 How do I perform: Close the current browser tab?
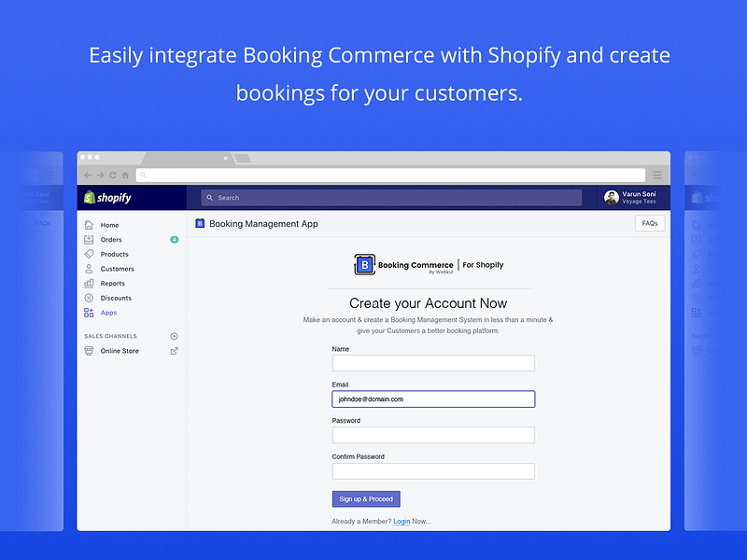[225, 158]
